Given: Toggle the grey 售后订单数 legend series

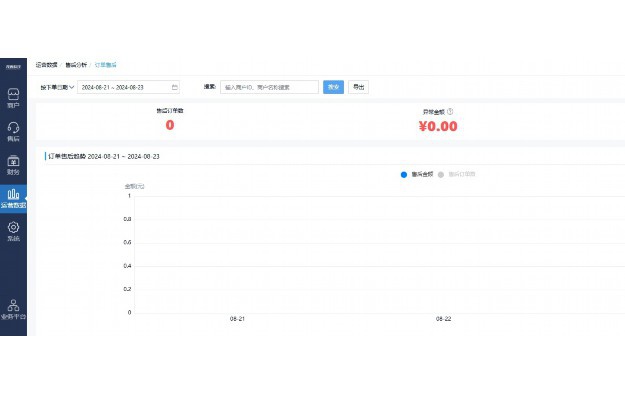Looking at the screenshot, I should [x=456, y=174].
